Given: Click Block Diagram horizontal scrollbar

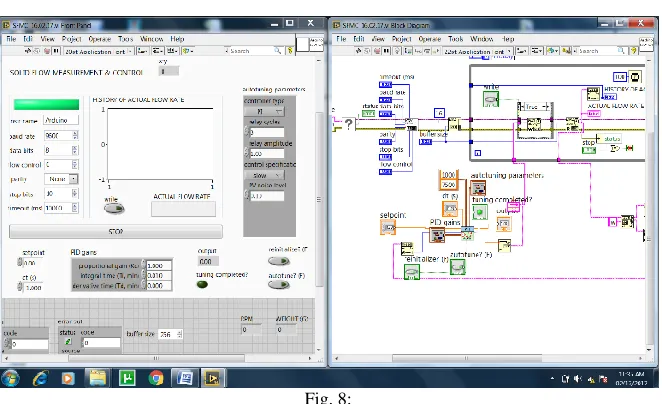Looking at the screenshot, I should click(x=467, y=358).
